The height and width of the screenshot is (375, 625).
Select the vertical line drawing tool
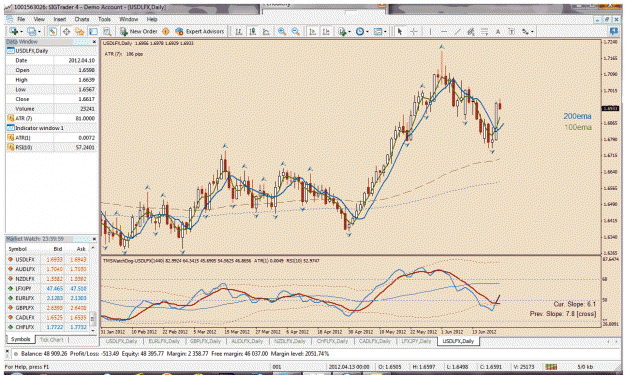tap(430, 31)
